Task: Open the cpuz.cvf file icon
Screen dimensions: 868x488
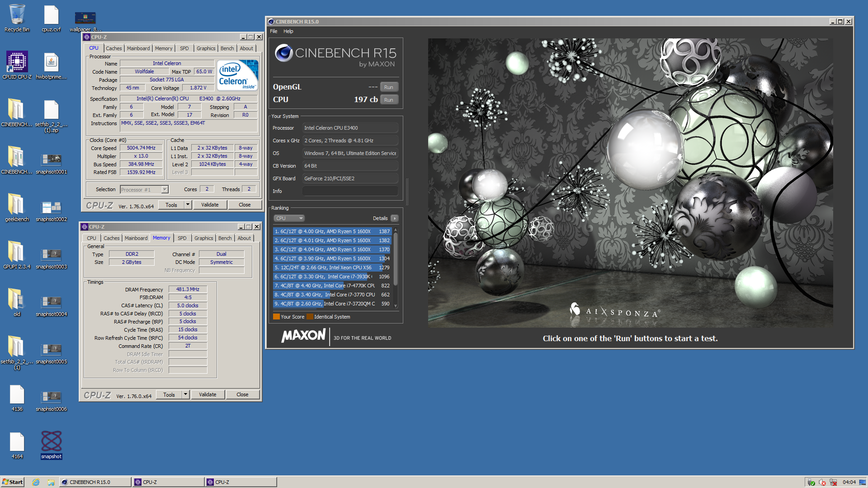Action: click(51, 18)
